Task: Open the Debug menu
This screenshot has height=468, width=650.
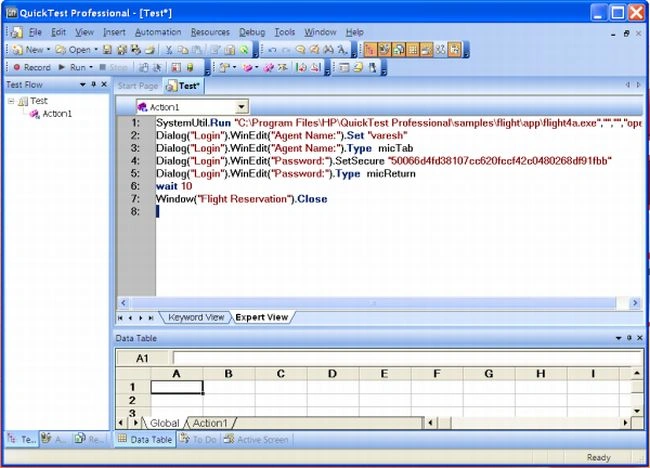Action: [252, 32]
